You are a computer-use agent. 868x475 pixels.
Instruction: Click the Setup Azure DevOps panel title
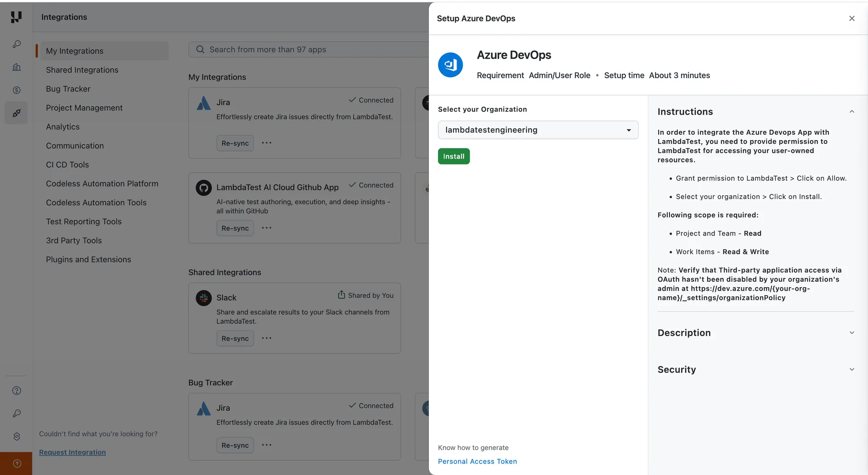click(x=476, y=18)
